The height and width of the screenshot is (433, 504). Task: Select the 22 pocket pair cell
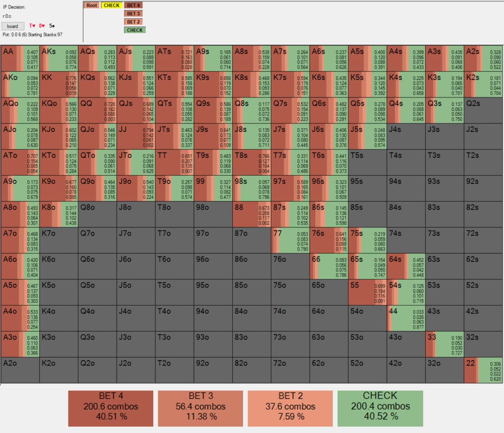point(483,370)
